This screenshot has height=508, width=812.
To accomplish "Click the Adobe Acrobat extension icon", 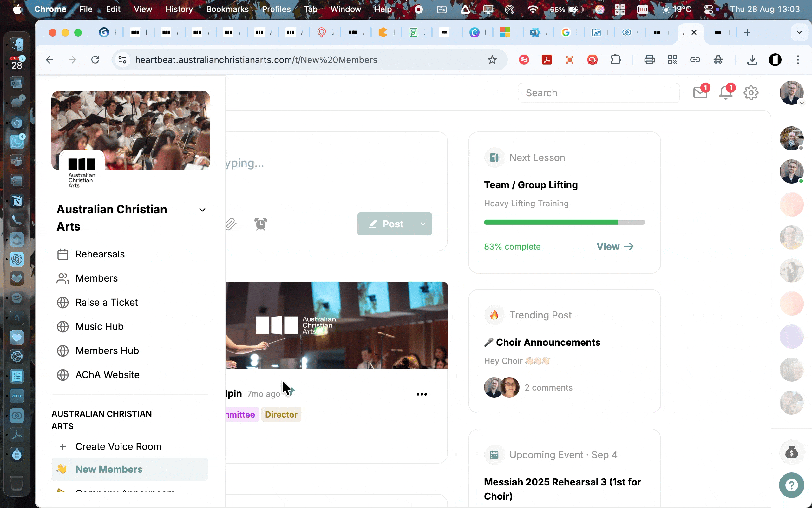I will tap(547, 60).
